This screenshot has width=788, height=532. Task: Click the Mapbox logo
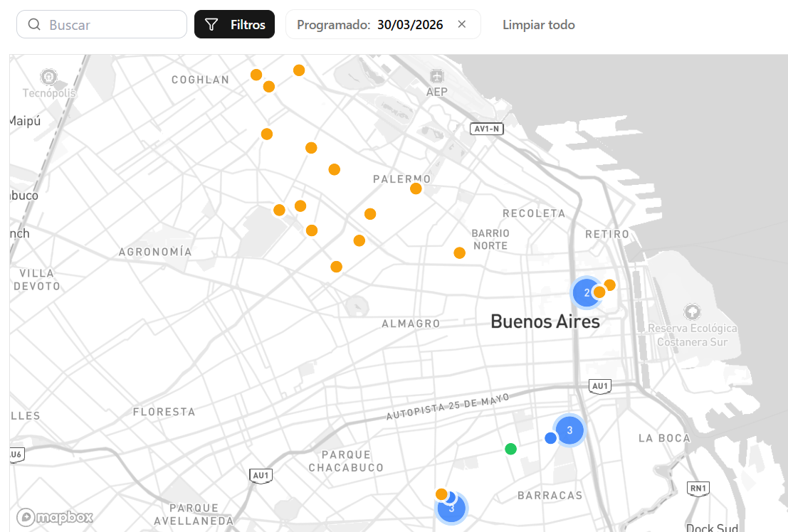coord(55,517)
